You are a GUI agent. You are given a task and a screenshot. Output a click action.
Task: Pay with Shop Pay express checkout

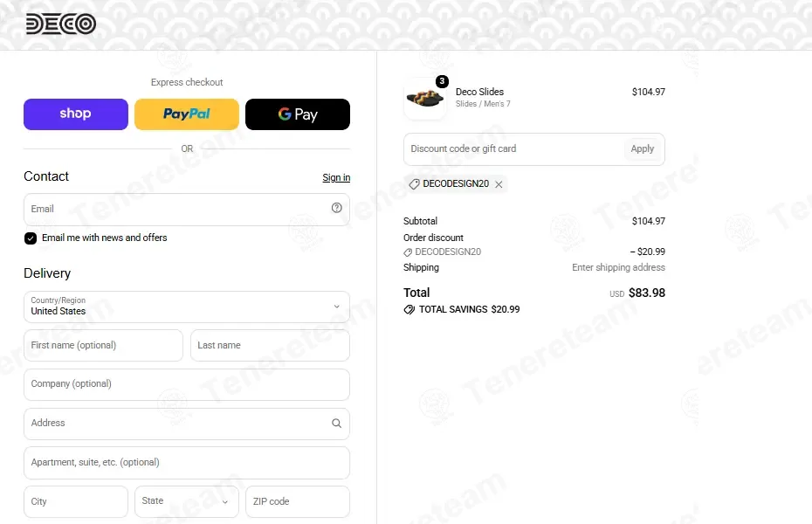click(76, 114)
